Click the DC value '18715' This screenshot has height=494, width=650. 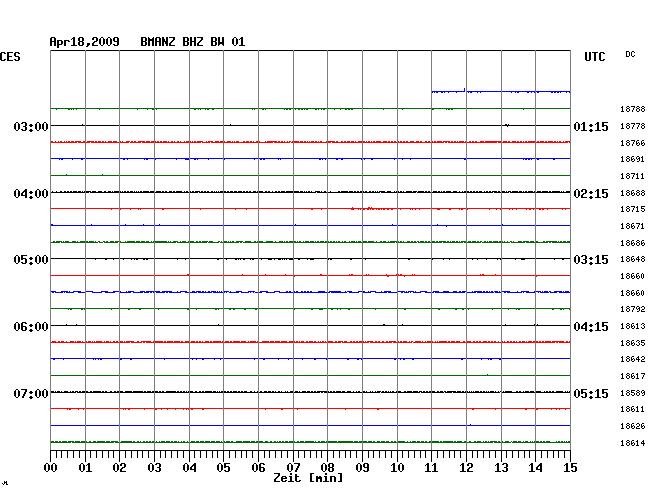[633, 209]
